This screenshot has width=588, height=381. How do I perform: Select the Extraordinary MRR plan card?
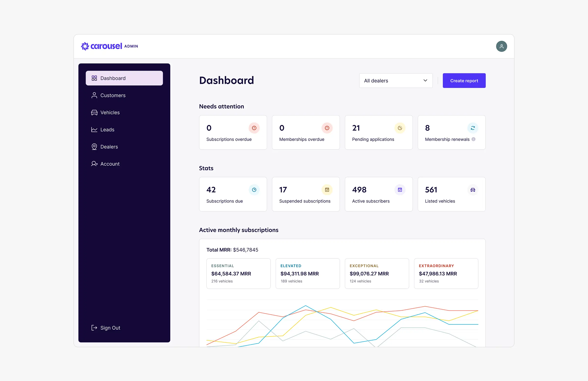[446, 273]
